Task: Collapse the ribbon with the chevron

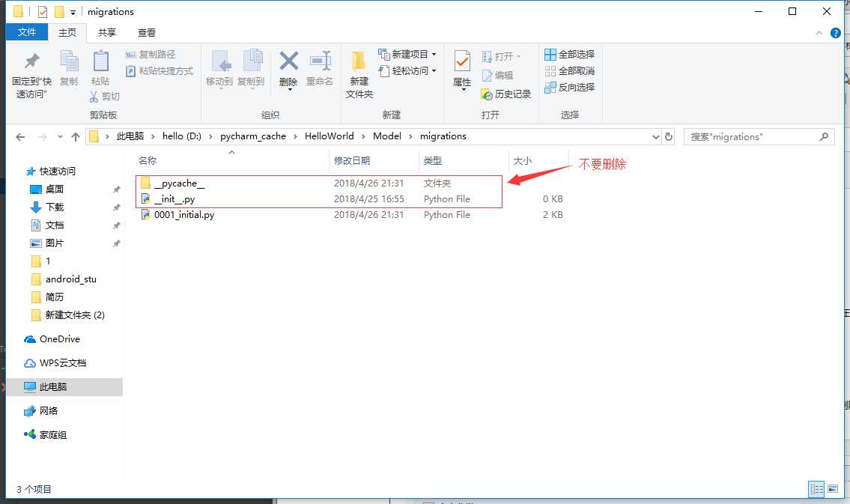Action: tap(819, 33)
